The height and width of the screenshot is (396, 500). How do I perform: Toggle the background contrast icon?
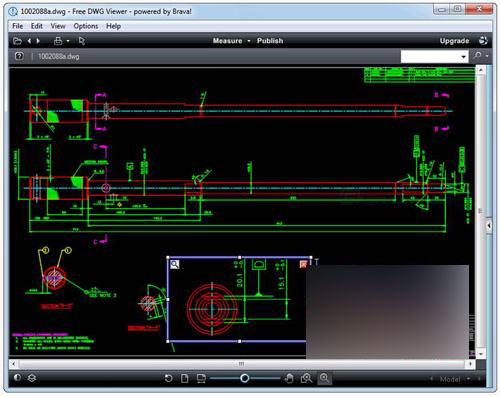[17, 377]
